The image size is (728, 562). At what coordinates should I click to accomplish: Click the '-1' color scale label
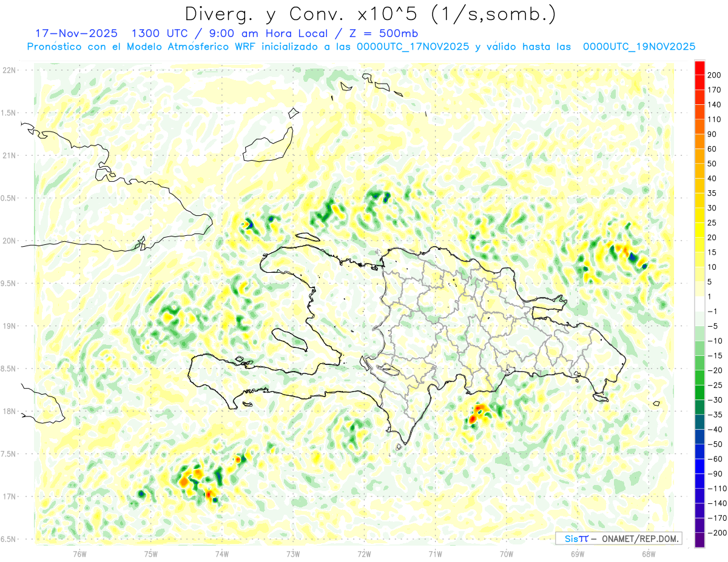click(713, 312)
